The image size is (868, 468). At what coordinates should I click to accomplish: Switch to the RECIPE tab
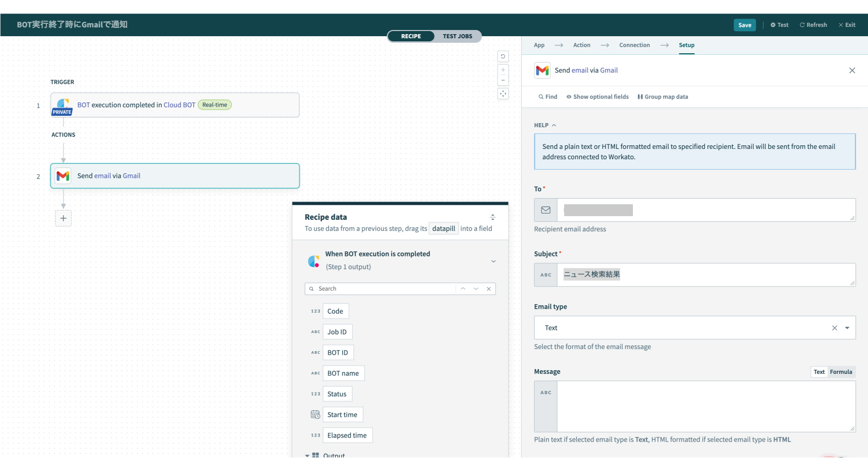point(411,36)
